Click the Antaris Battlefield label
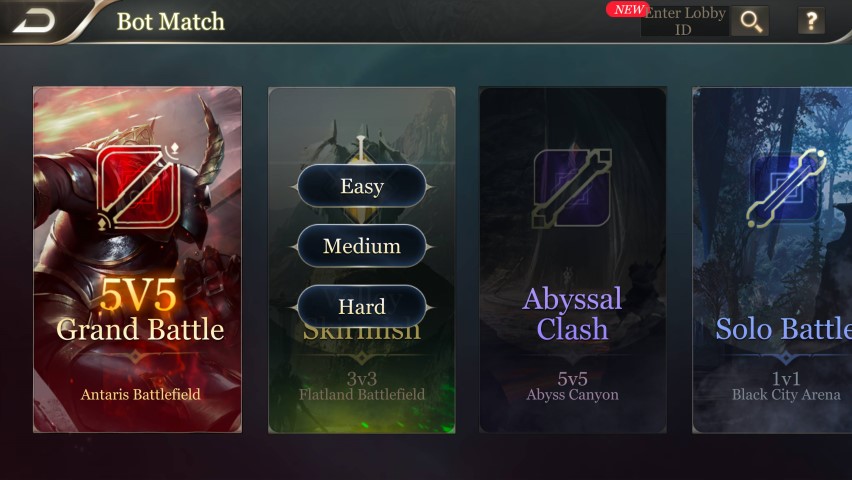Viewport: 852px width, 480px height. coord(140,394)
